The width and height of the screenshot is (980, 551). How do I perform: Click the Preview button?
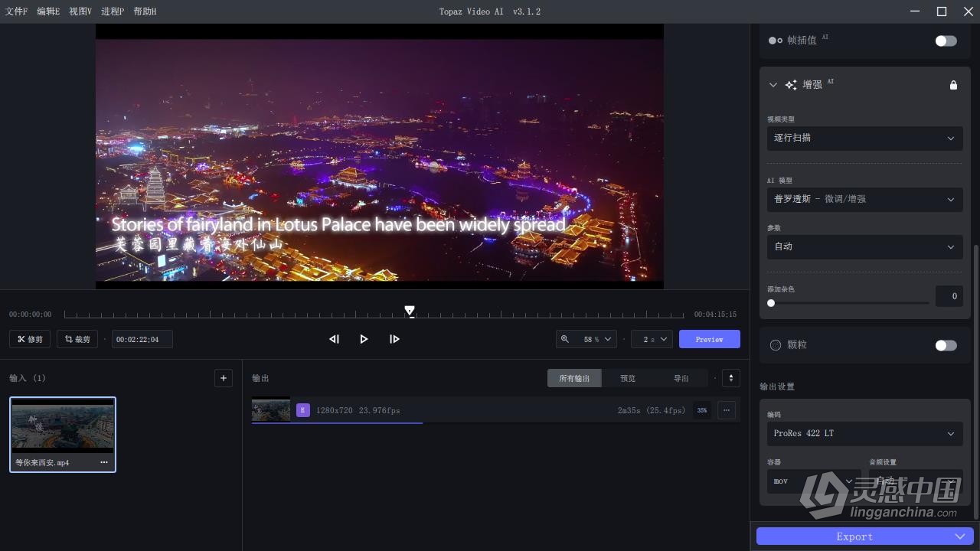[709, 339]
